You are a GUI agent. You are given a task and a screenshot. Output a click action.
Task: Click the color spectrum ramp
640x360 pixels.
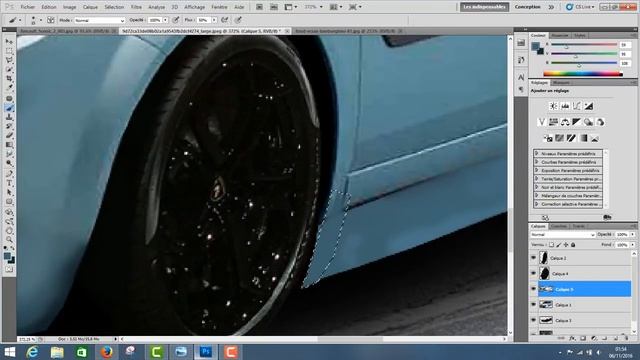583,74
